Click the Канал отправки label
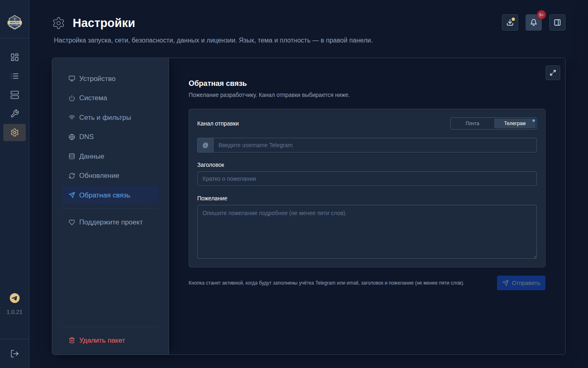The width and height of the screenshot is (588, 368). point(218,123)
